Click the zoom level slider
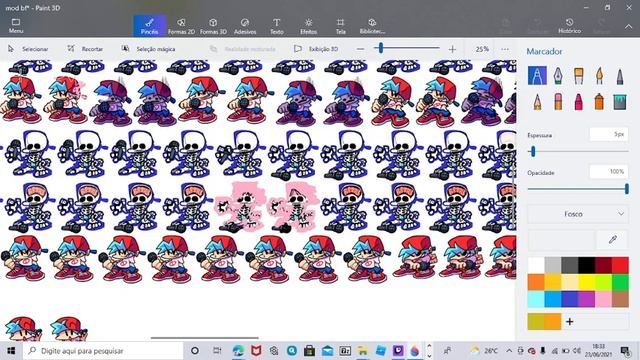The width and height of the screenshot is (640, 360). [407, 48]
